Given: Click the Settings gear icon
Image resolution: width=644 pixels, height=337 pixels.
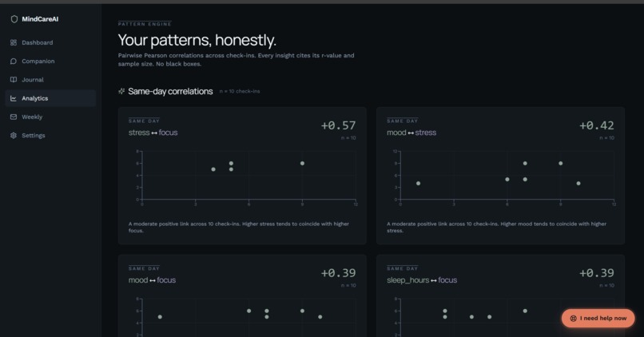Looking at the screenshot, I should (14, 136).
